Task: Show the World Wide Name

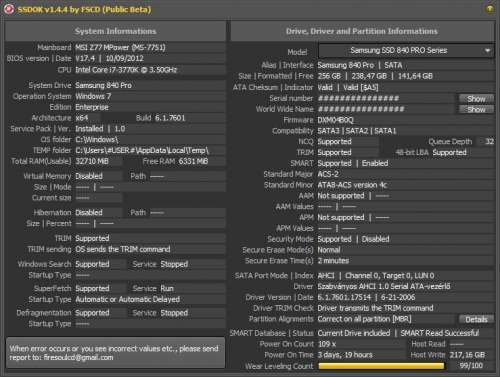Action: [476, 109]
